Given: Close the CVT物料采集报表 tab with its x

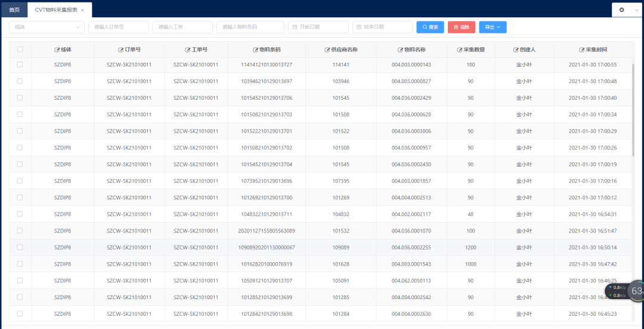Looking at the screenshot, I should (x=82, y=10).
